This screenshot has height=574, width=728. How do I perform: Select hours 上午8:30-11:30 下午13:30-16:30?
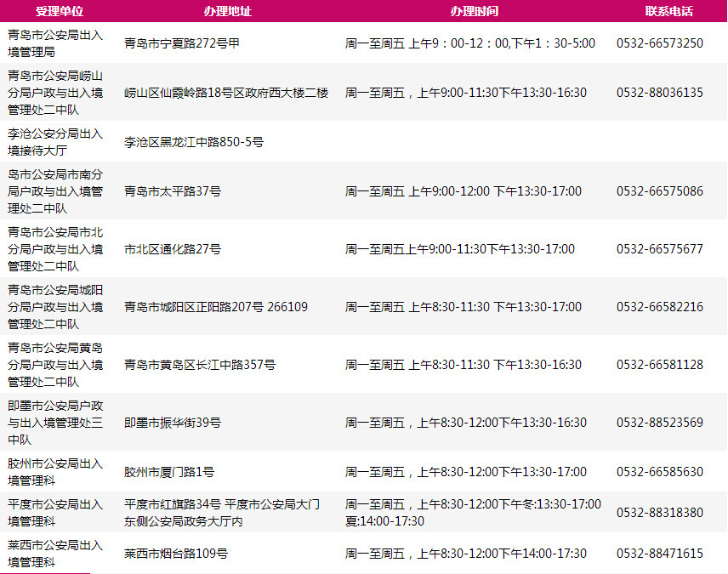point(495,365)
